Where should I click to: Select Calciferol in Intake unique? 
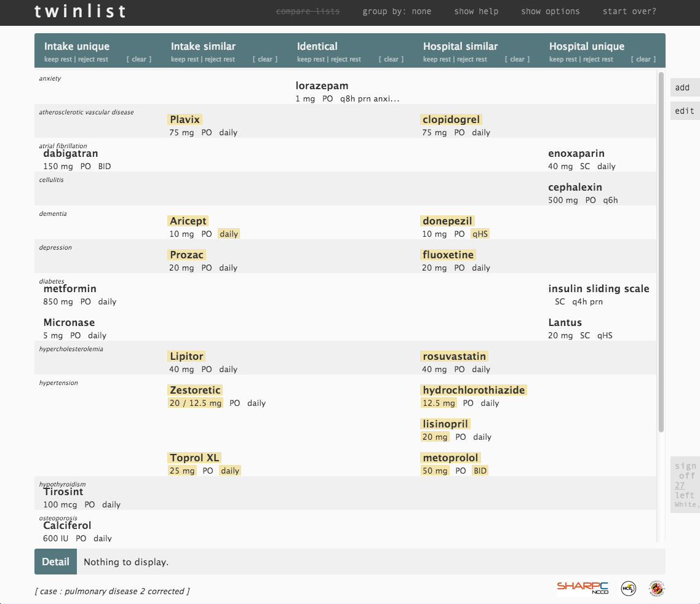click(68, 525)
